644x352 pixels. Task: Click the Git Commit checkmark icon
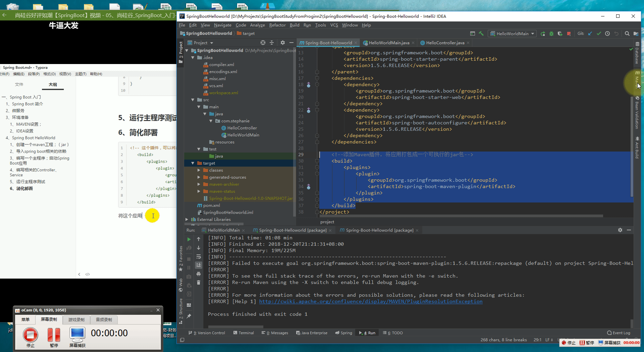point(599,34)
